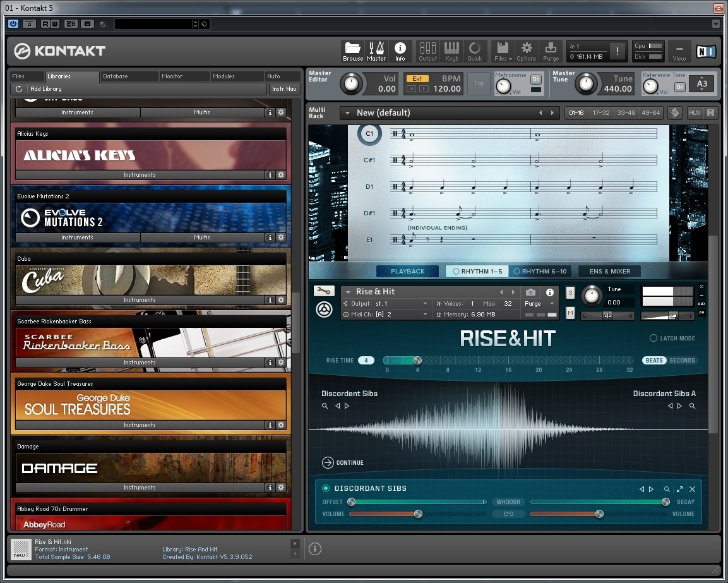The width and height of the screenshot is (728, 583).
Task: Click the Info toolbar icon
Action: [400, 51]
